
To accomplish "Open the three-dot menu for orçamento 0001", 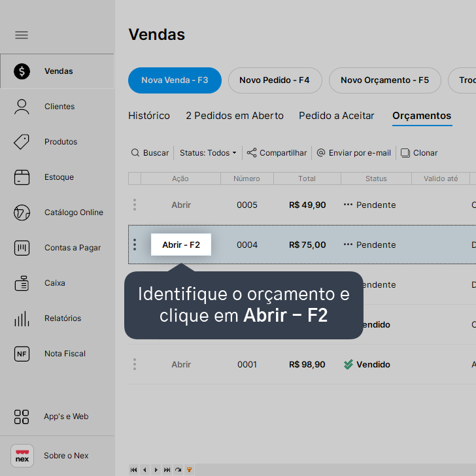I will 135,364.
